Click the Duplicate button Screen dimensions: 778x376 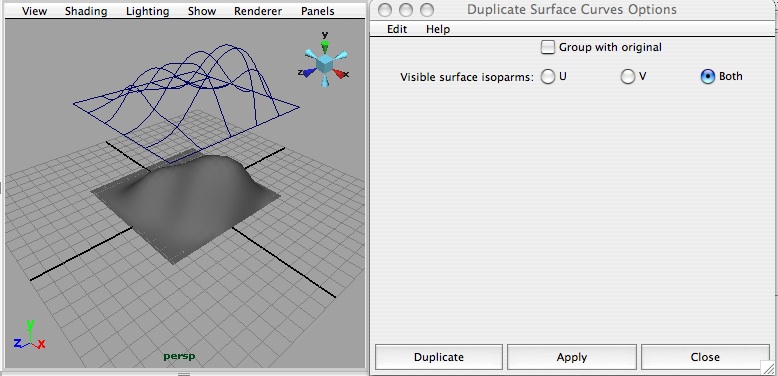[x=439, y=357]
